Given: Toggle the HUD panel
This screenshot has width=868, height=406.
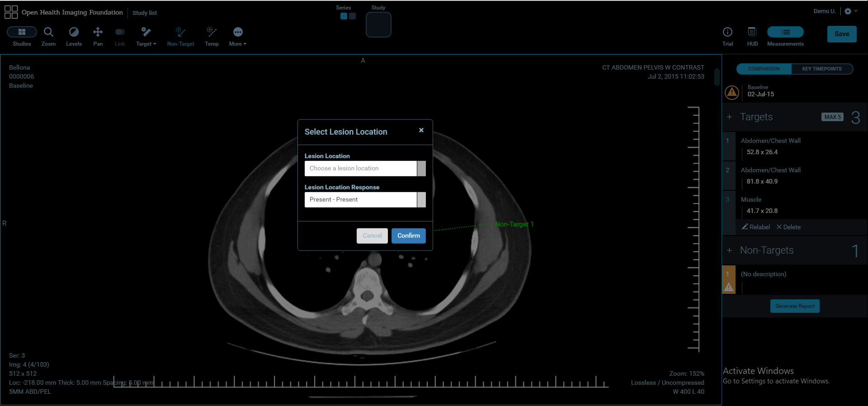Looking at the screenshot, I should pyautogui.click(x=752, y=32).
